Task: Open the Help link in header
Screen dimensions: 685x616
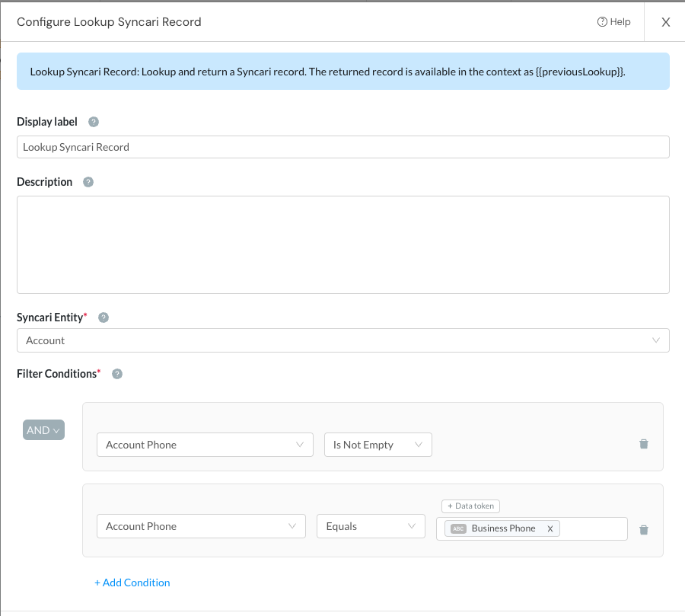Action: coord(613,22)
